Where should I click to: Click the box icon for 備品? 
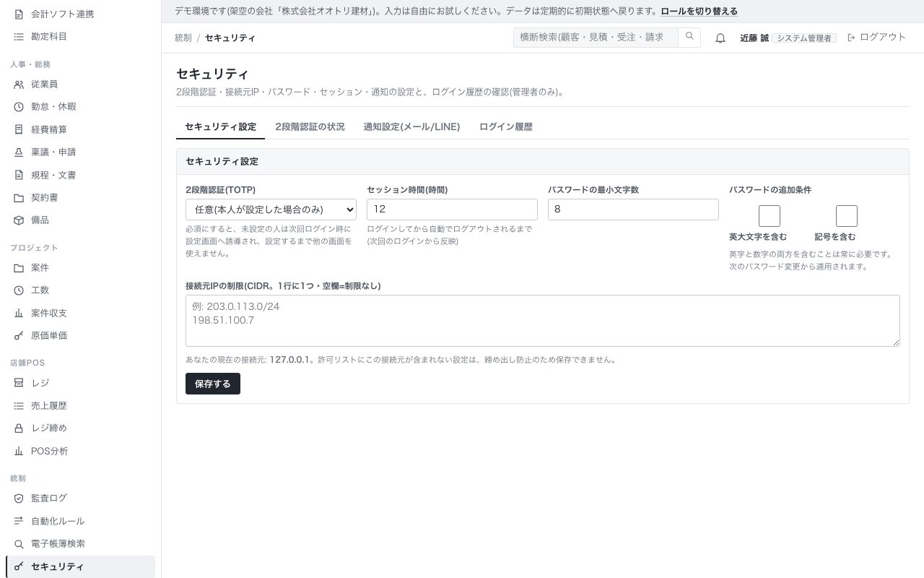19,220
